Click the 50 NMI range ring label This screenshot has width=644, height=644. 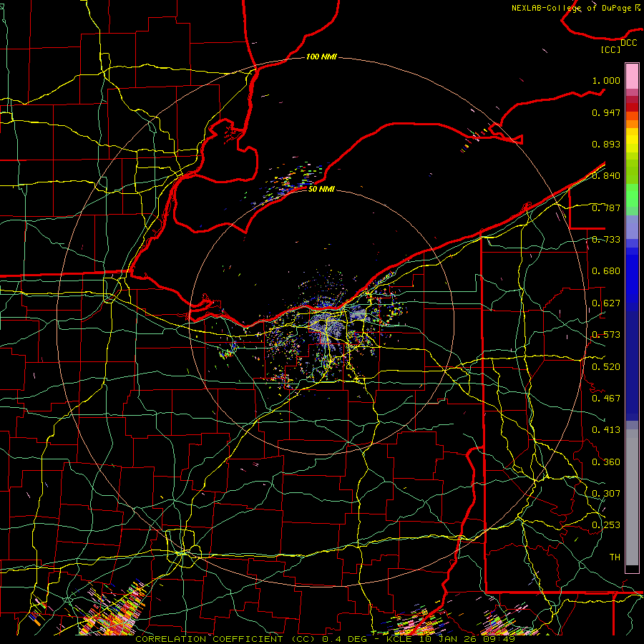click(321, 189)
